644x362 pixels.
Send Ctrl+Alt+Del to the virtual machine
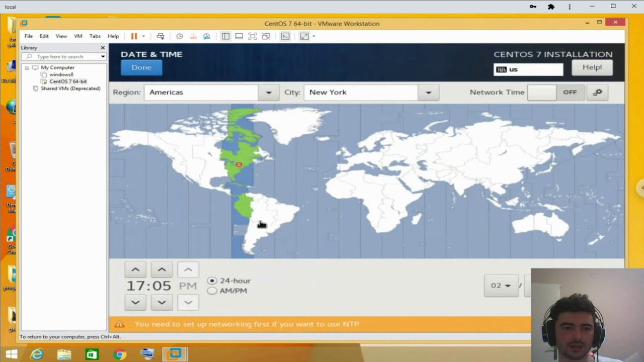coord(160,36)
